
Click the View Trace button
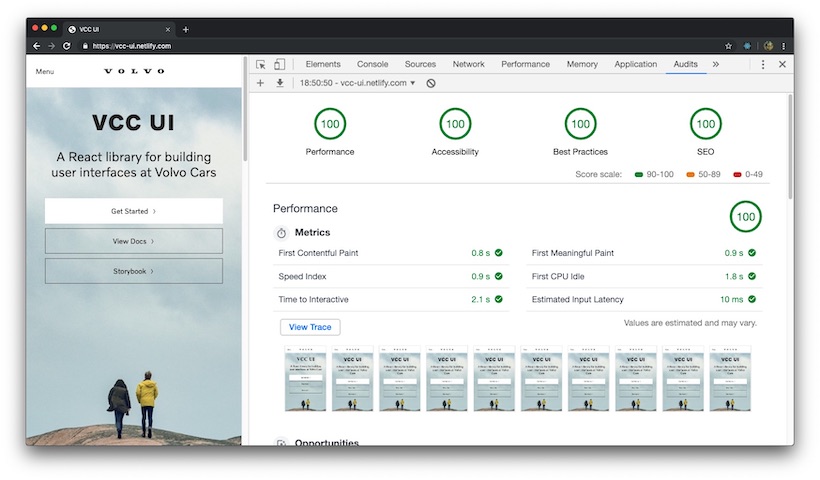pyautogui.click(x=310, y=327)
